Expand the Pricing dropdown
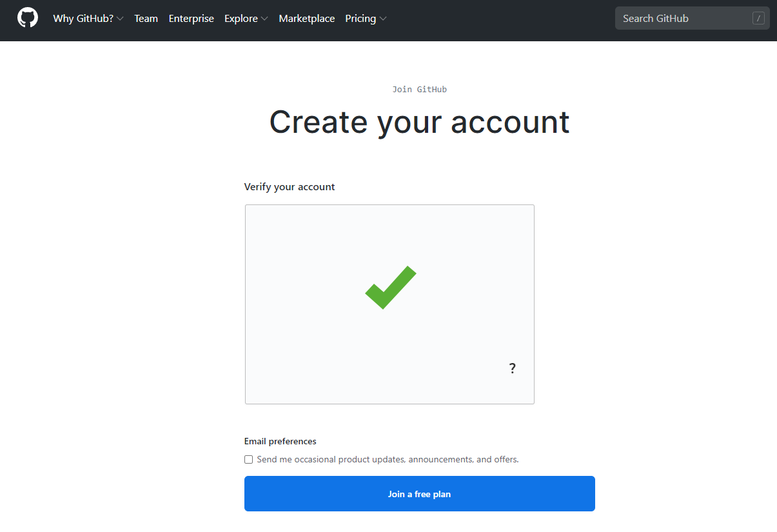 click(x=366, y=19)
